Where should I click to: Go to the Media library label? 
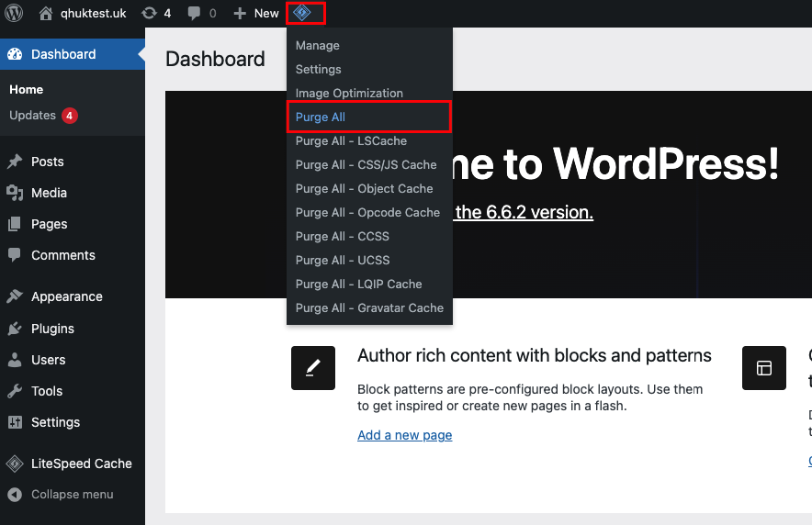coord(49,193)
